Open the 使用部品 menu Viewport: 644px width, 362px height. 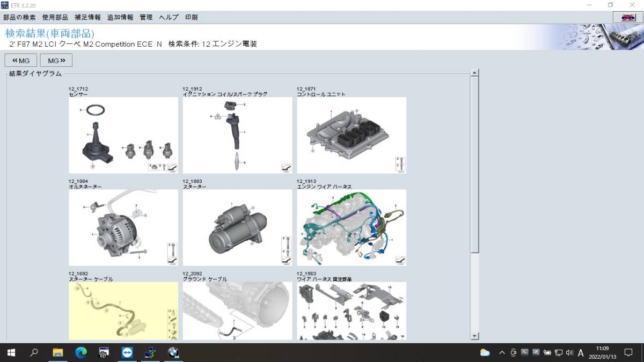pyautogui.click(x=55, y=17)
